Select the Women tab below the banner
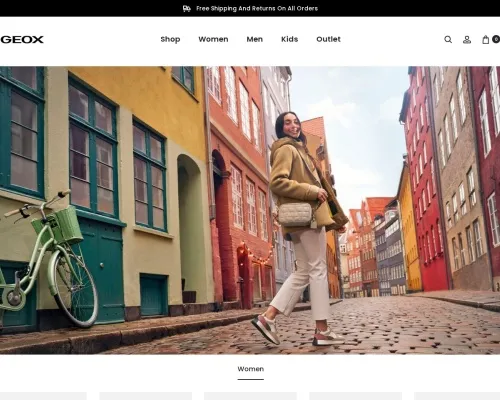Image resolution: width=500 pixels, height=400 pixels. [251, 369]
